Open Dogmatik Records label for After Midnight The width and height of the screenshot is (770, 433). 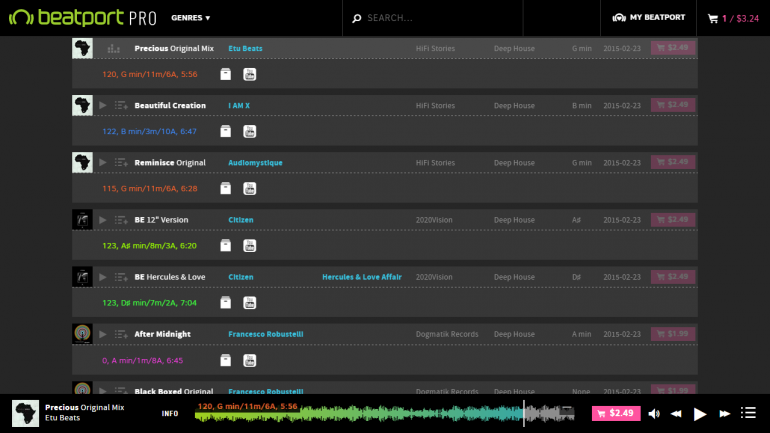pos(447,334)
